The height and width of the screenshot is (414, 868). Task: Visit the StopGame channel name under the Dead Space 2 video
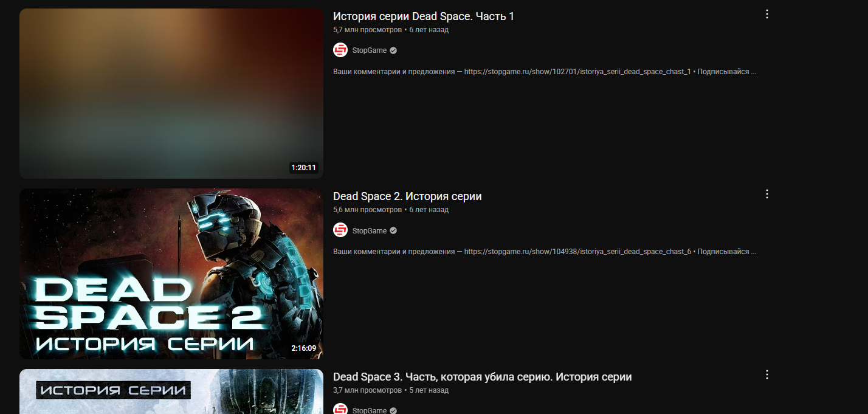370,230
